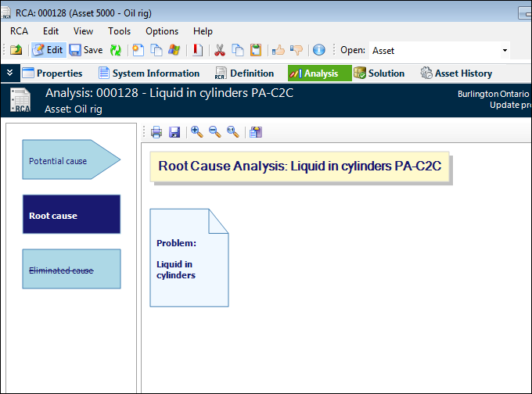
Task: Click the Burlington Ontario text
Action: point(493,94)
